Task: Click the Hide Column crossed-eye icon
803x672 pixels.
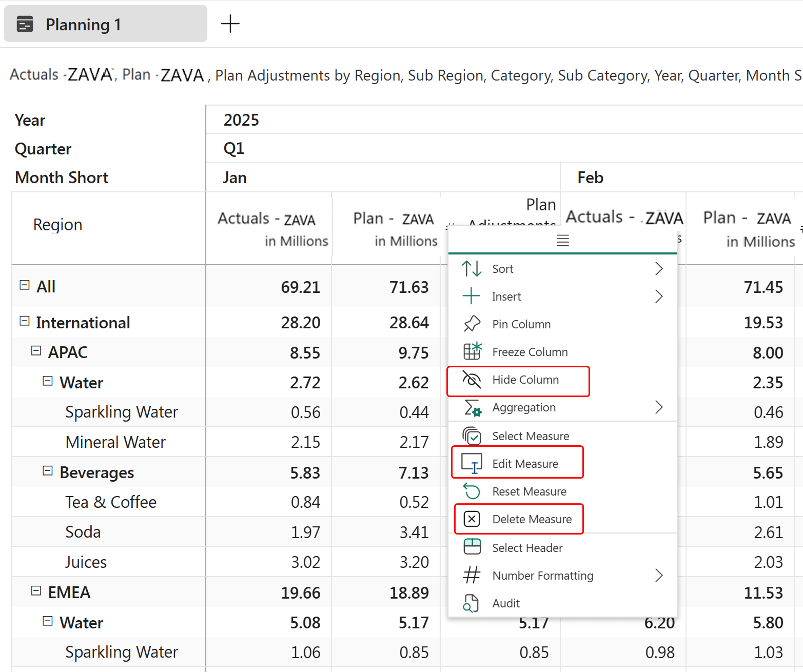Action: [471, 379]
